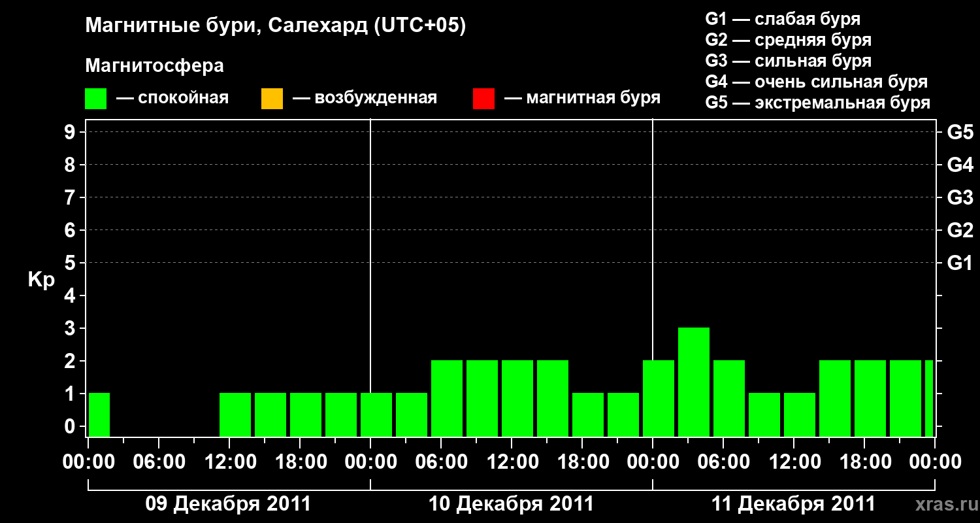The width and height of the screenshot is (980, 523).
Task: Click the '06:00' time label under 11 December
Action: (723, 462)
